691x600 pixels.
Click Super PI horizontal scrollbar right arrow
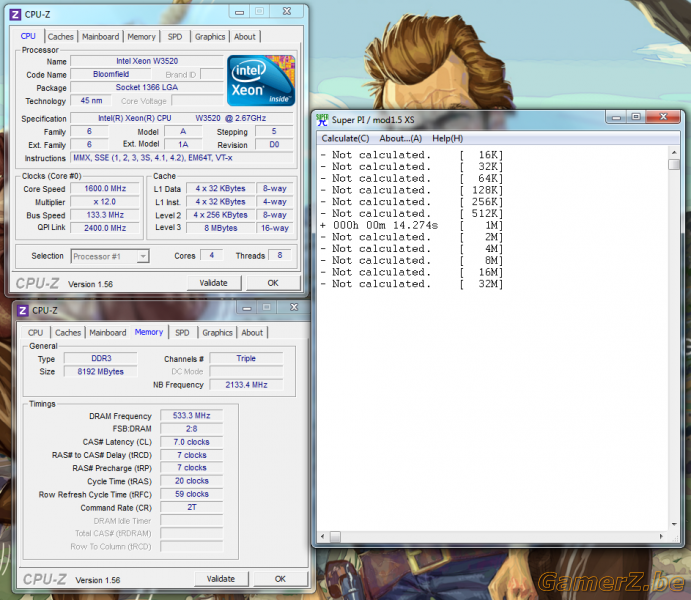coord(661,537)
